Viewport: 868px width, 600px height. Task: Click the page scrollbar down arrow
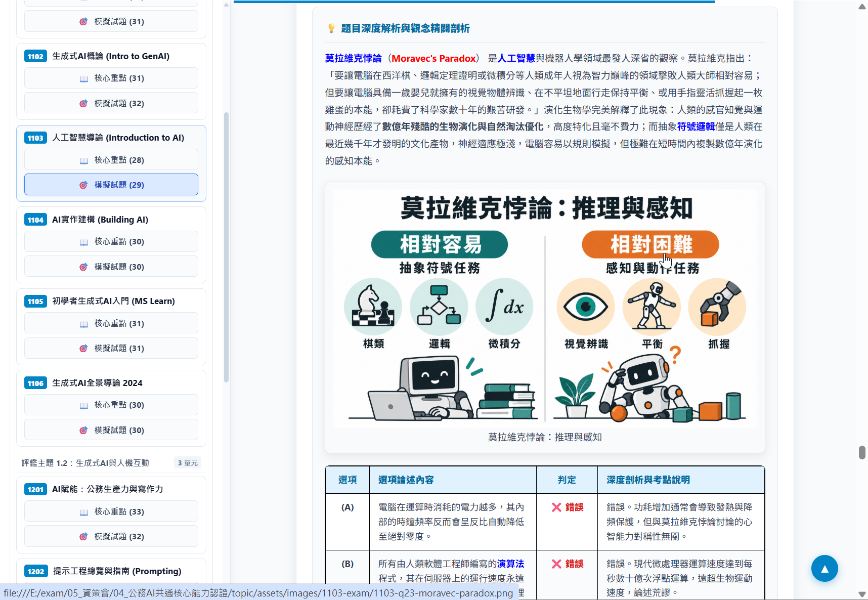862,594
